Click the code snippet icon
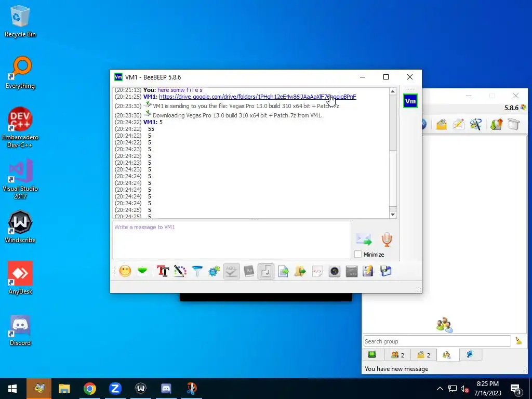Screen dimensions: 532x399 click(317, 271)
